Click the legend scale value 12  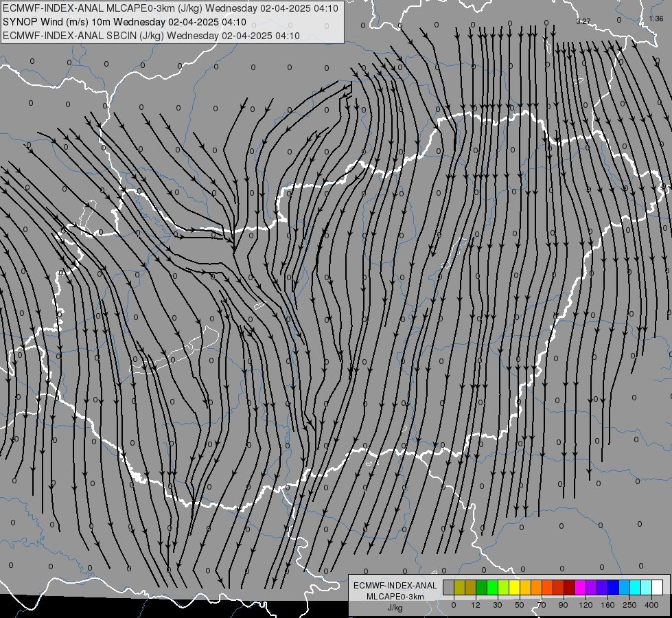pyautogui.click(x=476, y=605)
